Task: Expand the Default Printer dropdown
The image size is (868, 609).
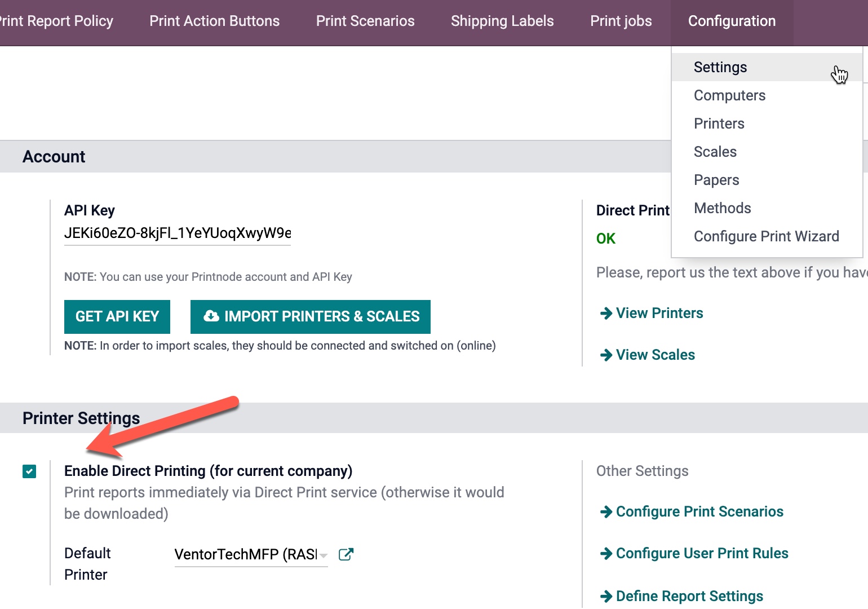Action: [x=324, y=555]
